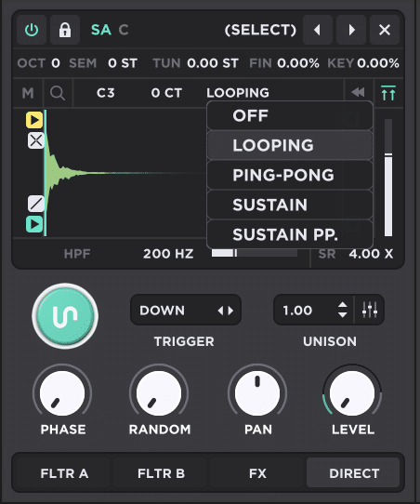This screenshot has height=504, width=420.
Task: Toggle the M mono button
Action: coord(28,93)
